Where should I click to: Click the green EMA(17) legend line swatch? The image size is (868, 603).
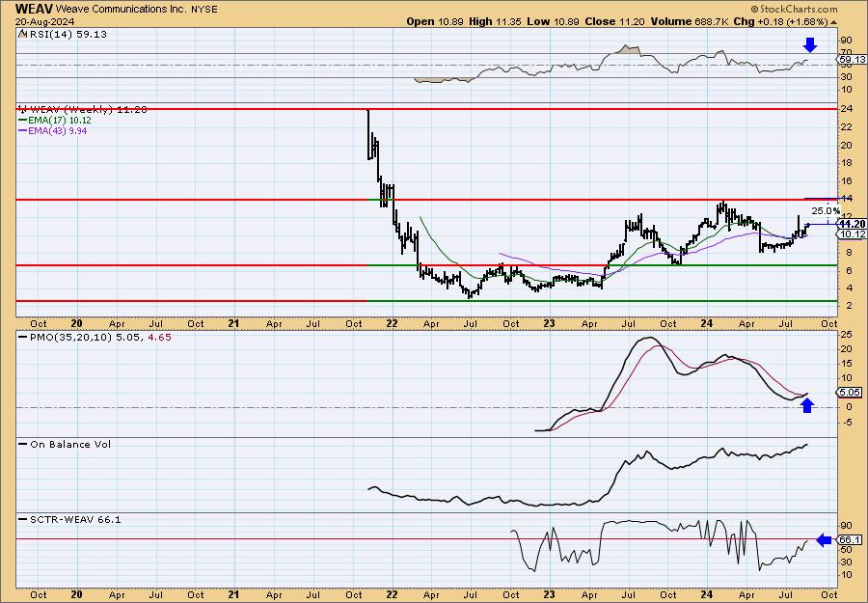point(23,121)
